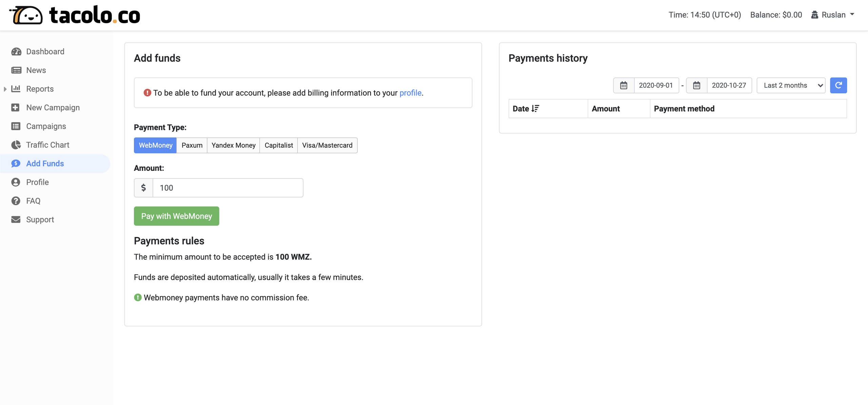
Task: Open the Profile sidebar item
Action: pyautogui.click(x=37, y=182)
